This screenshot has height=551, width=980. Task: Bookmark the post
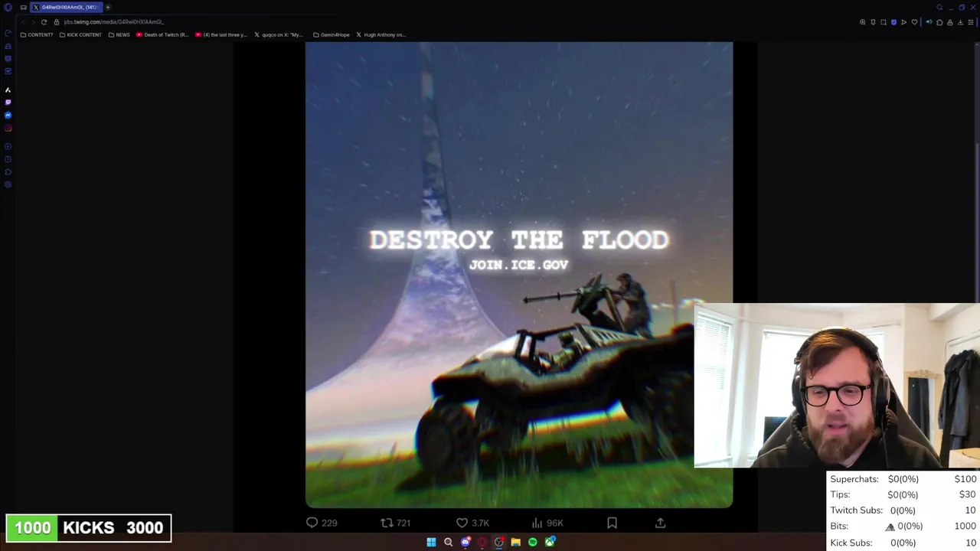(612, 523)
